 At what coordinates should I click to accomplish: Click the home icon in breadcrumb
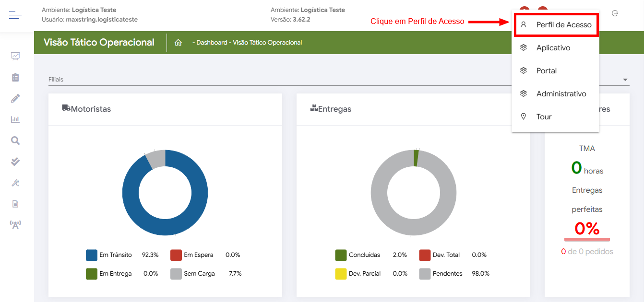[x=178, y=43]
